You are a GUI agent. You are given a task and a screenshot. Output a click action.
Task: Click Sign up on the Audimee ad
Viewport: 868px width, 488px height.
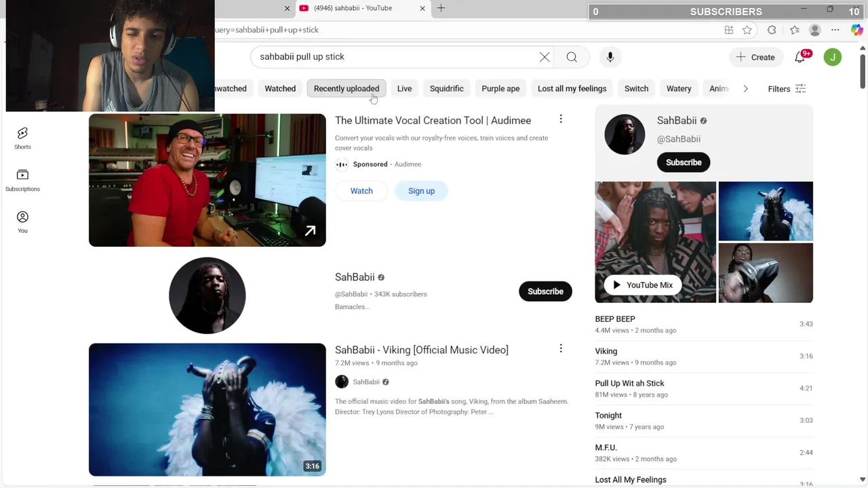click(x=421, y=190)
